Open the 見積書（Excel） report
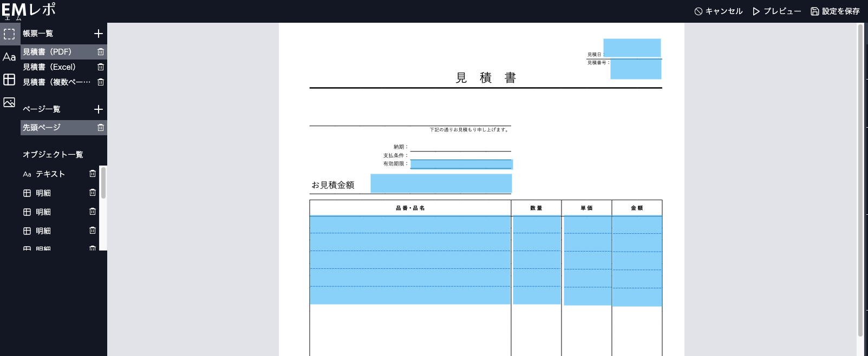Viewport: 868px width, 356px height. [49, 67]
